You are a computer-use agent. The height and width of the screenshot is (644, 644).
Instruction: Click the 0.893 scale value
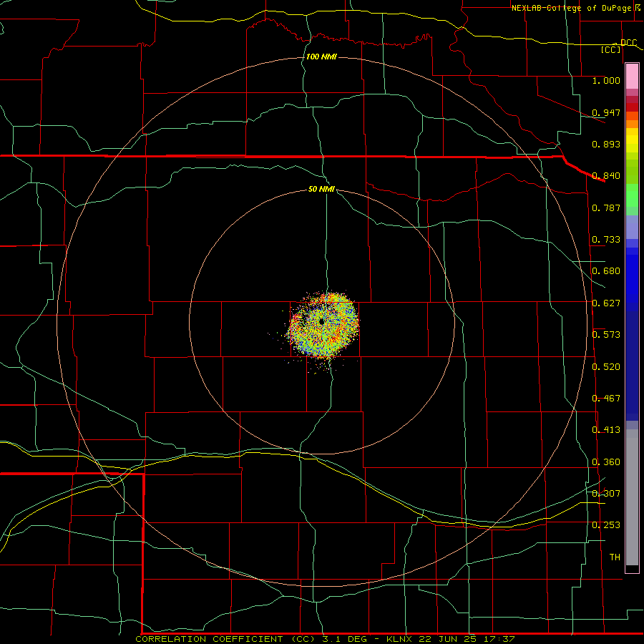[x=606, y=144]
